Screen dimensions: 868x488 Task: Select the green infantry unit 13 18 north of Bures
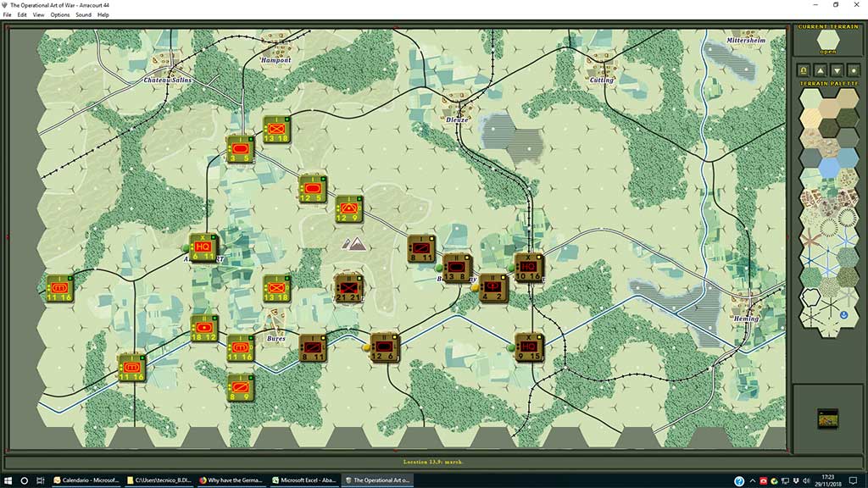[276, 288]
